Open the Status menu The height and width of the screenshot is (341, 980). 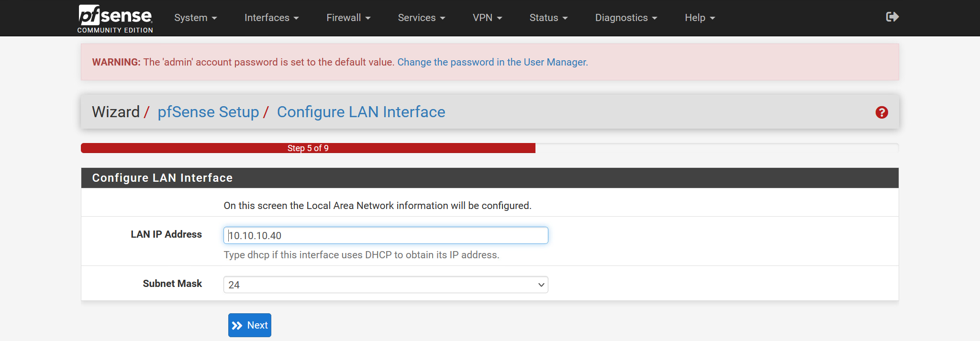pos(548,18)
